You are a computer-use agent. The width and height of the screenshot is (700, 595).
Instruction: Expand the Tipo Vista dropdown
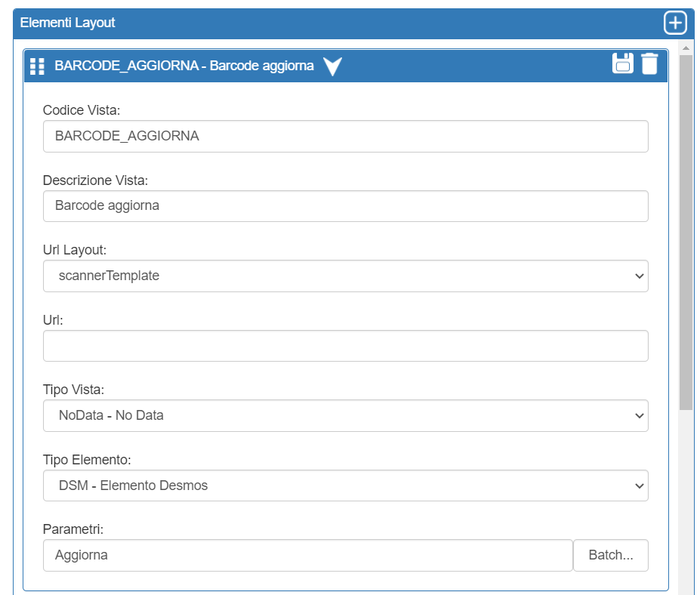(345, 416)
